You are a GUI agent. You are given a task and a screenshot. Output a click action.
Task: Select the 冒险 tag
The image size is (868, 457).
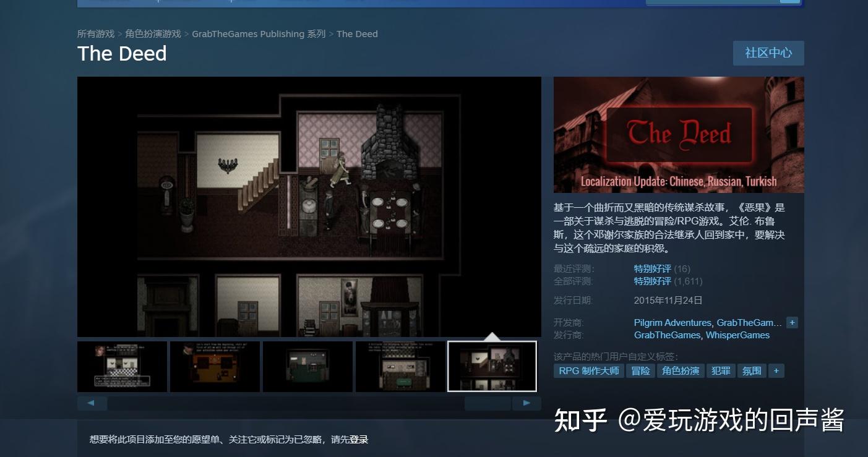click(x=640, y=371)
